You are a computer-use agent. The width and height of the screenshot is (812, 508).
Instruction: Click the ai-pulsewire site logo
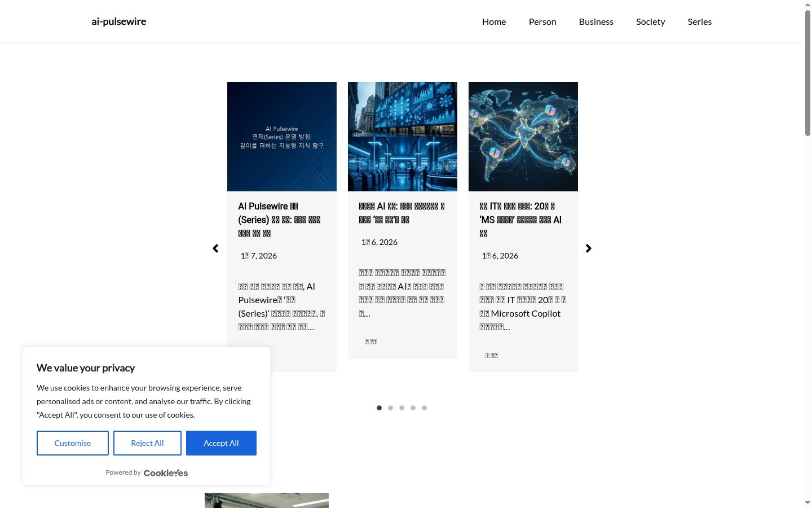pos(119,21)
